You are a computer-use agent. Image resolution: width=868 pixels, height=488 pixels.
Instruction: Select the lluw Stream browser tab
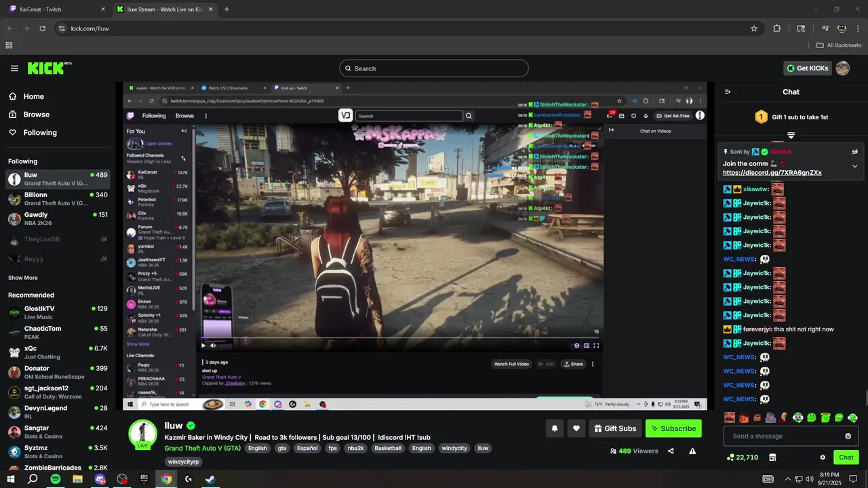tap(164, 9)
